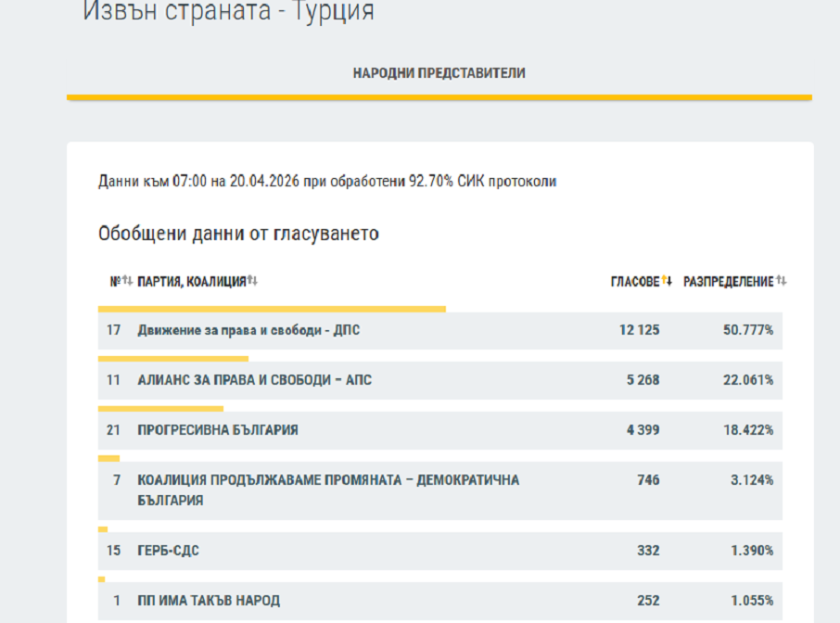Click the page title Извън страната - Турция
The width and height of the screenshot is (840, 623).
point(228,12)
